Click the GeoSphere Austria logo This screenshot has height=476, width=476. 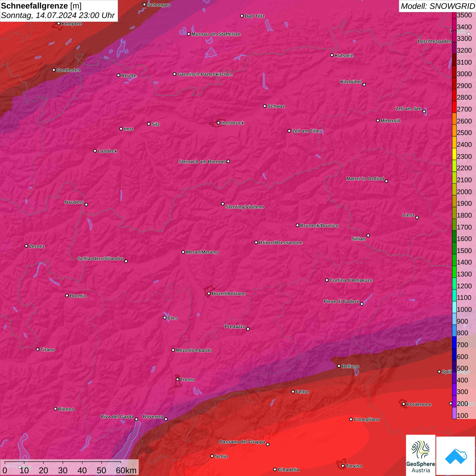421,455
